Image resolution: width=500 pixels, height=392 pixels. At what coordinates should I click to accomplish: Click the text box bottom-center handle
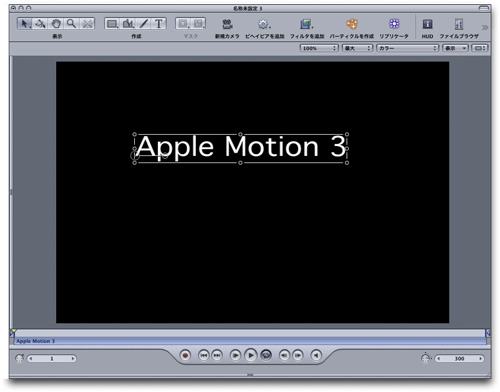click(x=240, y=163)
